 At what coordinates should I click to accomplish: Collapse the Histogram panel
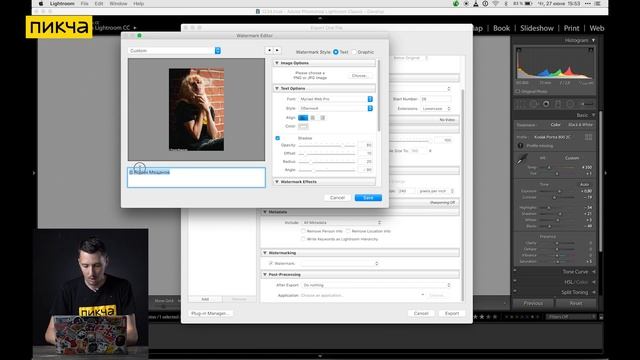pyautogui.click(x=593, y=40)
